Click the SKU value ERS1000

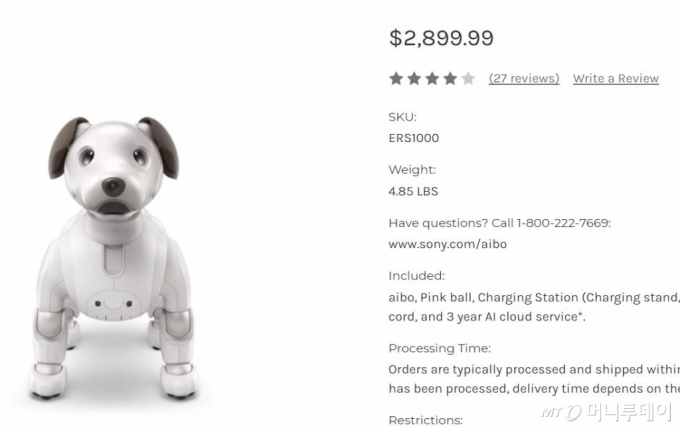point(414,138)
